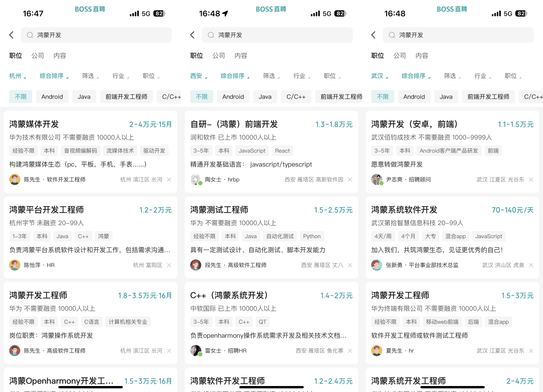
Task: Open 鸿蒙媒体开发 job listing
Action: (x=90, y=152)
